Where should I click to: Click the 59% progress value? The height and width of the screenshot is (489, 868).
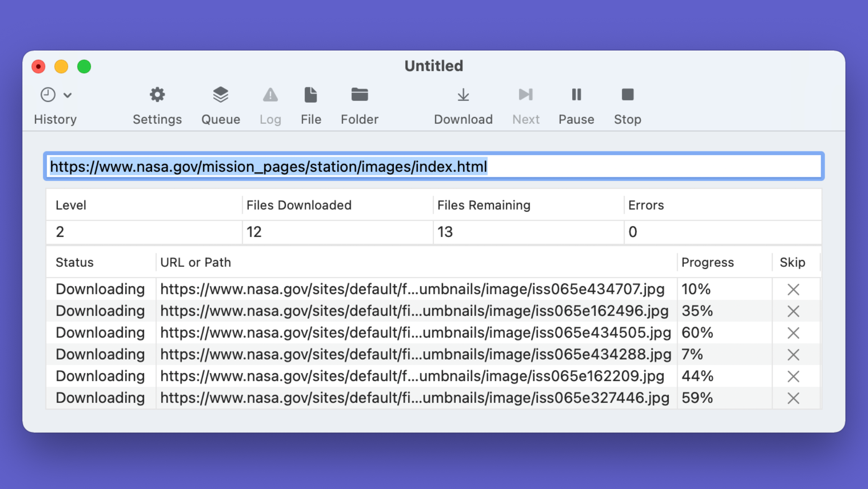click(697, 398)
